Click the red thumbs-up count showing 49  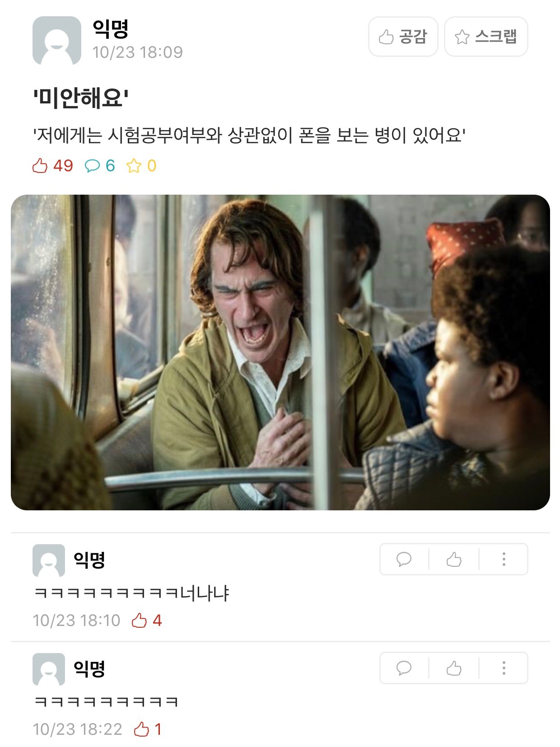tap(53, 166)
